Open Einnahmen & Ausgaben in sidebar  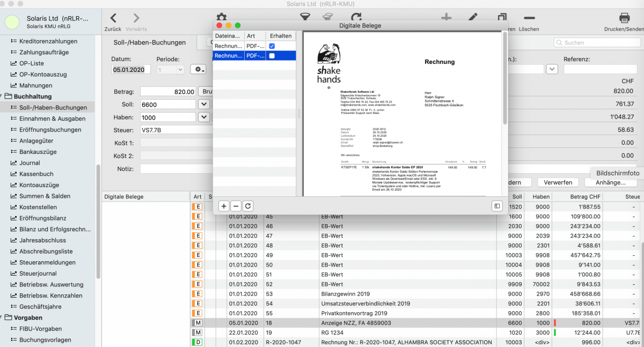click(x=52, y=119)
